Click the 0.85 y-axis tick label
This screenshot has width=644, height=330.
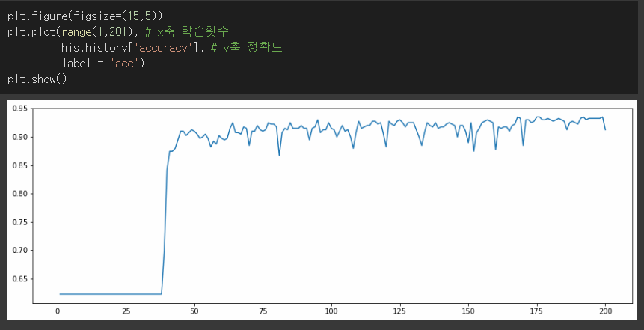[x=19, y=165]
